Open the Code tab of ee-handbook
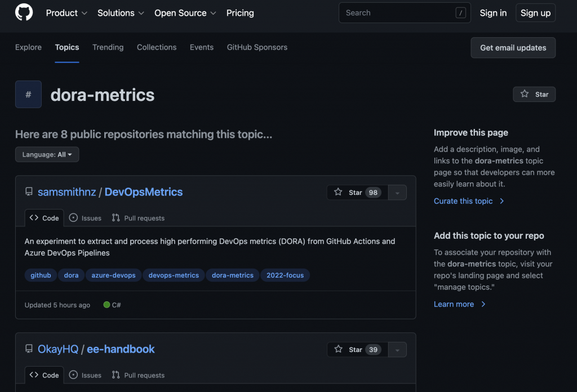 (x=44, y=375)
